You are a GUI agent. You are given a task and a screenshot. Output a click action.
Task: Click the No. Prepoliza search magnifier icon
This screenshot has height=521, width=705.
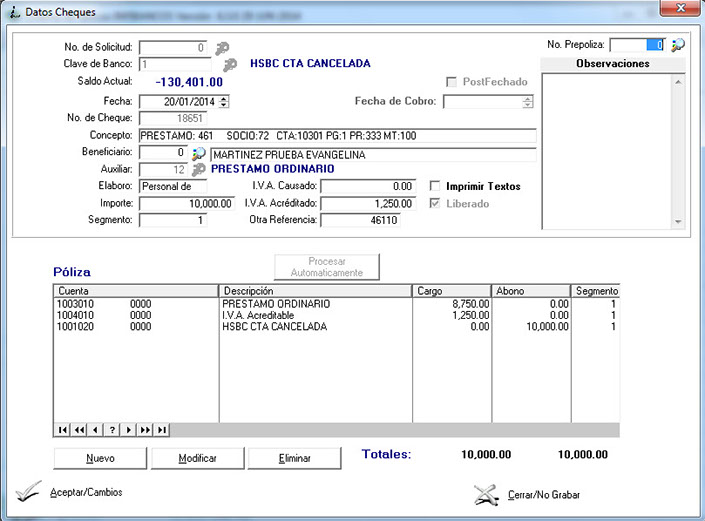click(678, 45)
